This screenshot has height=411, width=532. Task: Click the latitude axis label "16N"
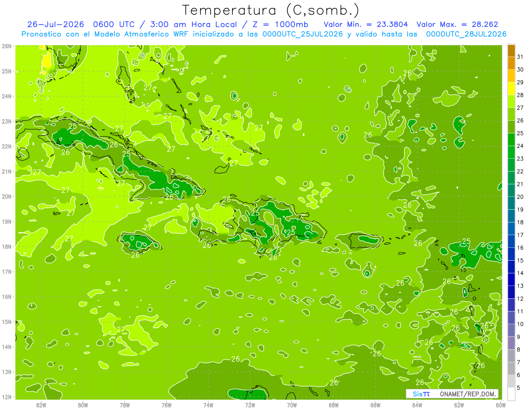point(7,297)
